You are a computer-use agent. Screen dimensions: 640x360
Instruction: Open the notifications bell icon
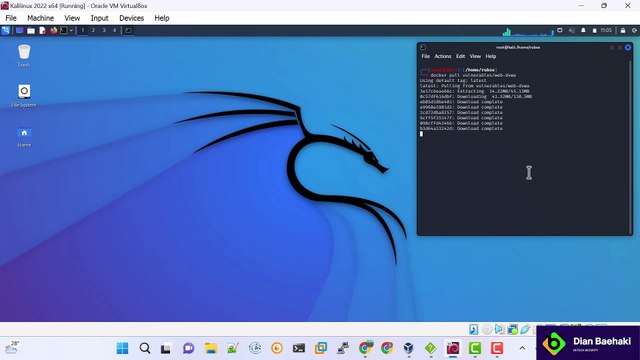583,31
